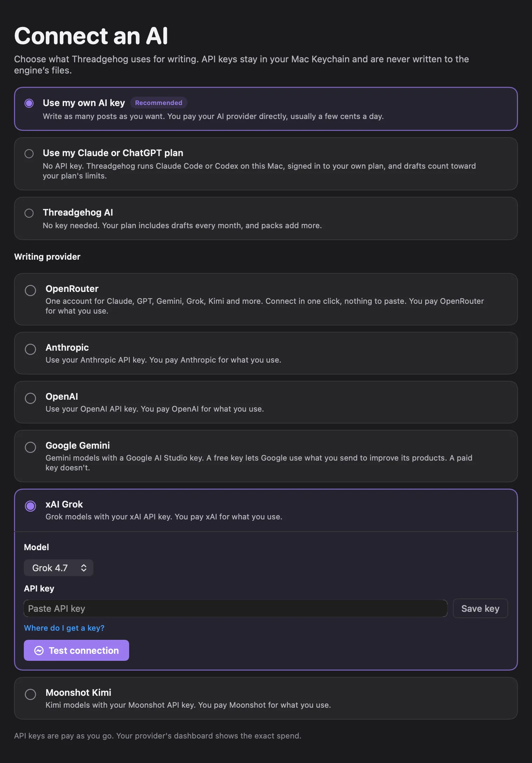Click the Paste API key field
The width and height of the screenshot is (532, 763).
tap(236, 608)
